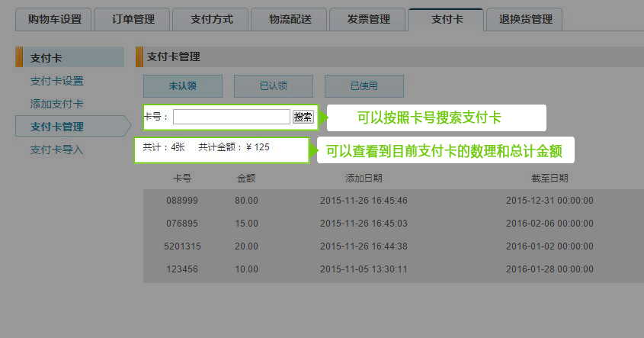Select card number 5201315
644x338 pixels.
[182, 246]
